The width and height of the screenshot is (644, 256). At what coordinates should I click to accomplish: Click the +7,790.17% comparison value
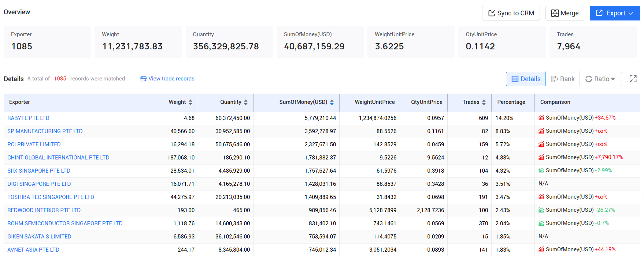pyautogui.click(x=608, y=157)
